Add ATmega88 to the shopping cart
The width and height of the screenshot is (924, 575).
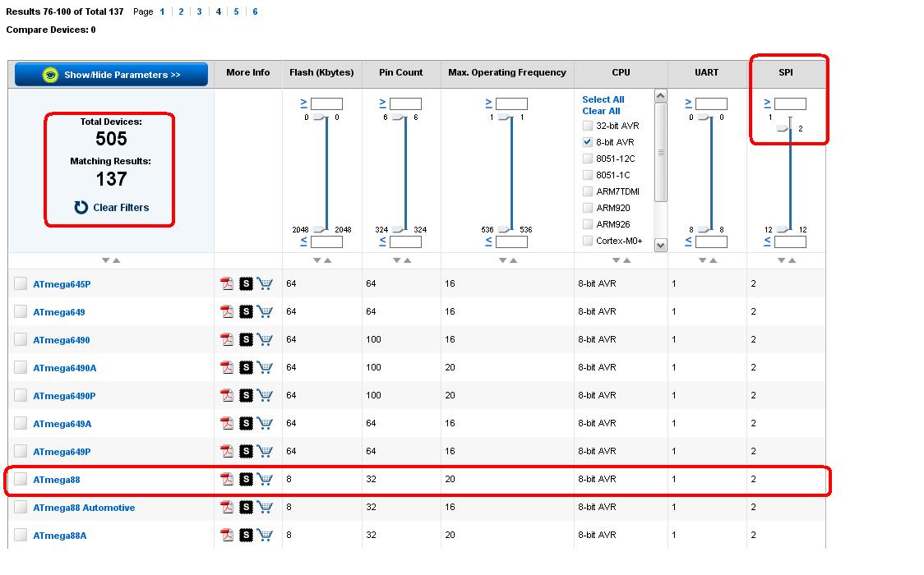coord(266,479)
